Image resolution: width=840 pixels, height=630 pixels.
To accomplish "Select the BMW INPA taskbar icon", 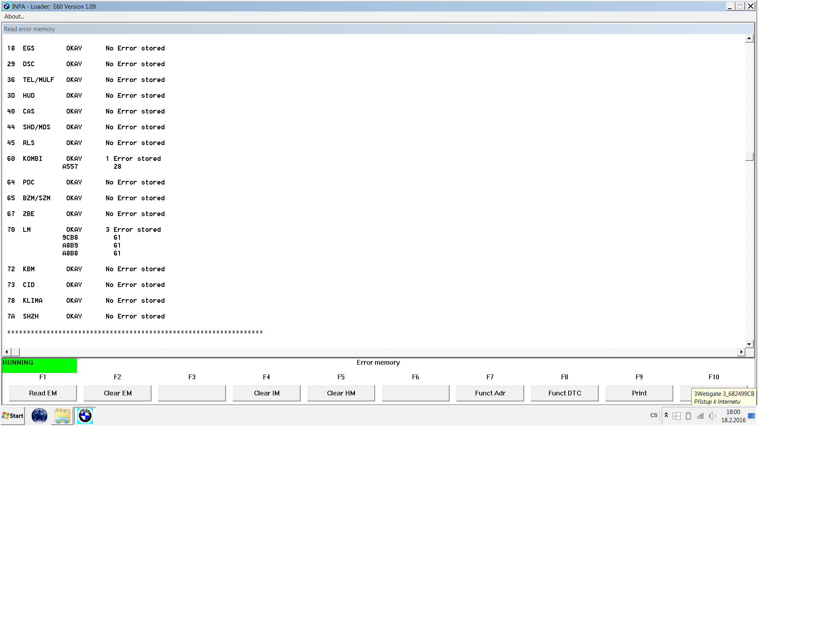I will pos(85,416).
